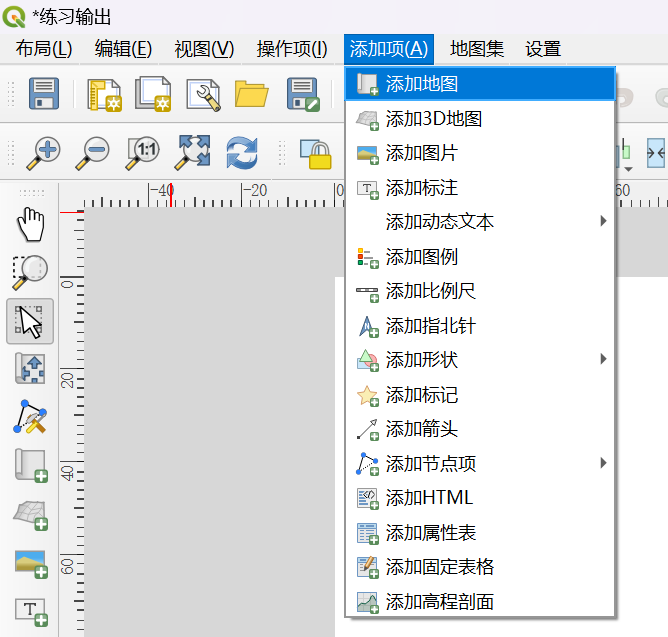Choose 添加图例 from the menu
This screenshot has width=668, height=637.
(480, 257)
